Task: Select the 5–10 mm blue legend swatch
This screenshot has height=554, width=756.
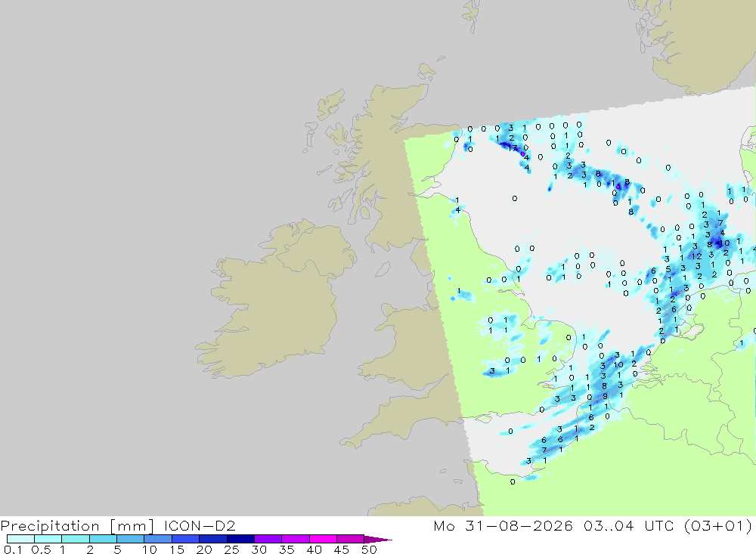Action: point(130,539)
